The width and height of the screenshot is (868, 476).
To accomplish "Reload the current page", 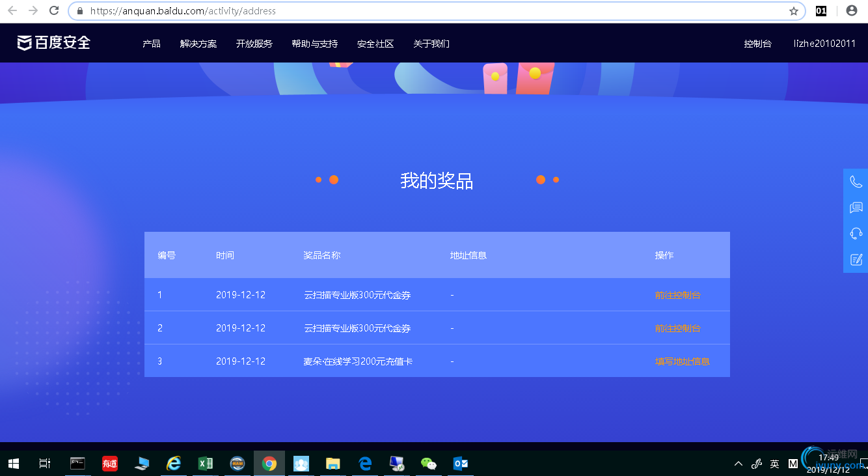I will point(54,11).
